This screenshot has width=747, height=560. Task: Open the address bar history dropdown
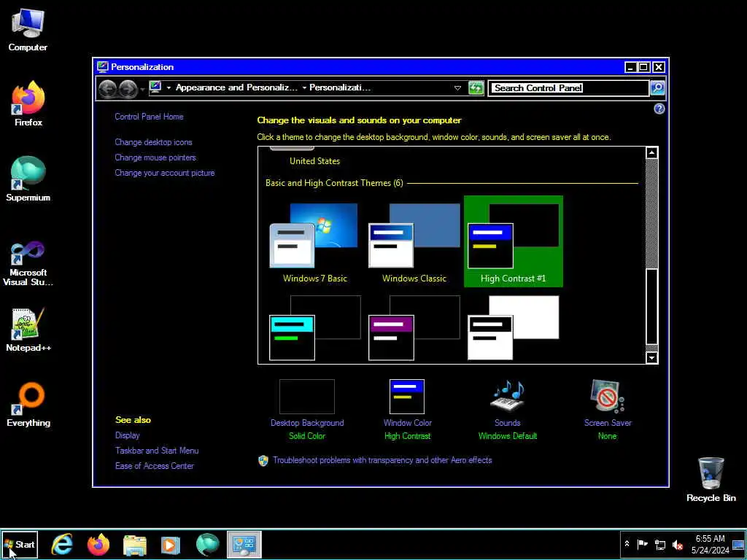pyautogui.click(x=457, y=88)
